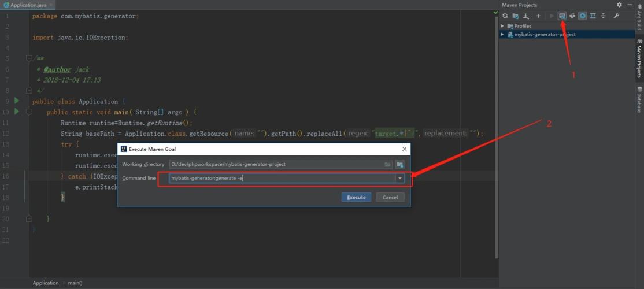Click Generate Sources and Update Folders icon
This screenshot has width=644, height=289.
(x=515, y=16)
